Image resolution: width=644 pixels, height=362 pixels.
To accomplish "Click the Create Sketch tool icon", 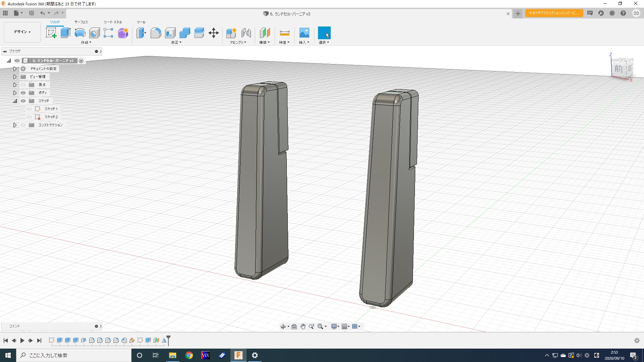I will tap(51, 33).
